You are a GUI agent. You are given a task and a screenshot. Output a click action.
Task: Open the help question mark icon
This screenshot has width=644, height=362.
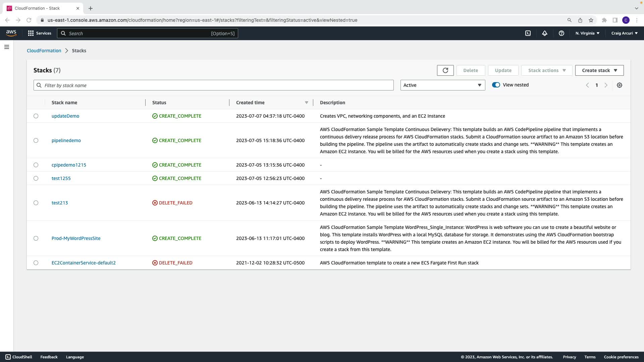[561, 33]
